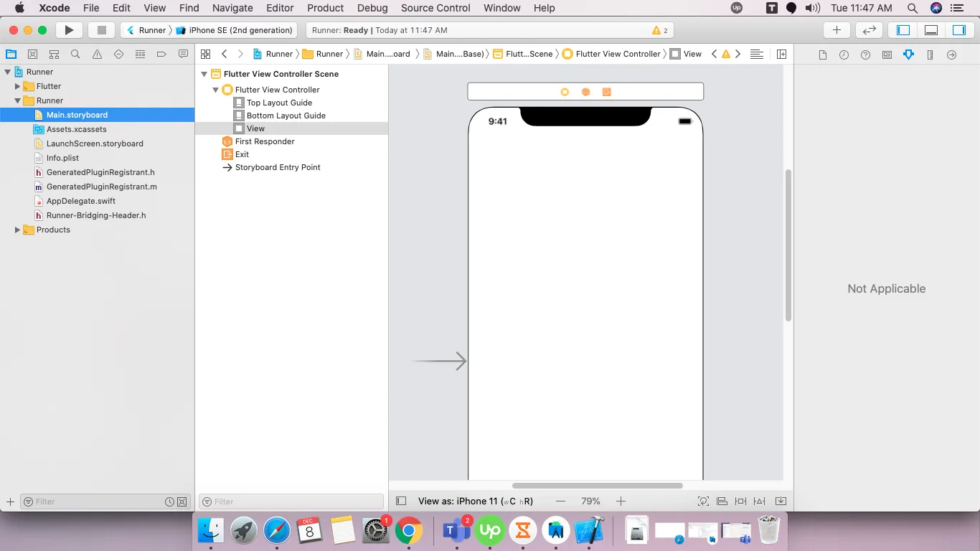Screen dimensions: 980x551
Task: Show the Project navigator folder icon
Action: click(11, 54)
